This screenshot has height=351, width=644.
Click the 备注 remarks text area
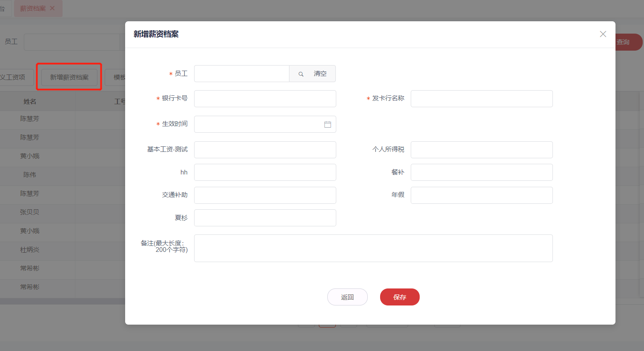[373, 248]
